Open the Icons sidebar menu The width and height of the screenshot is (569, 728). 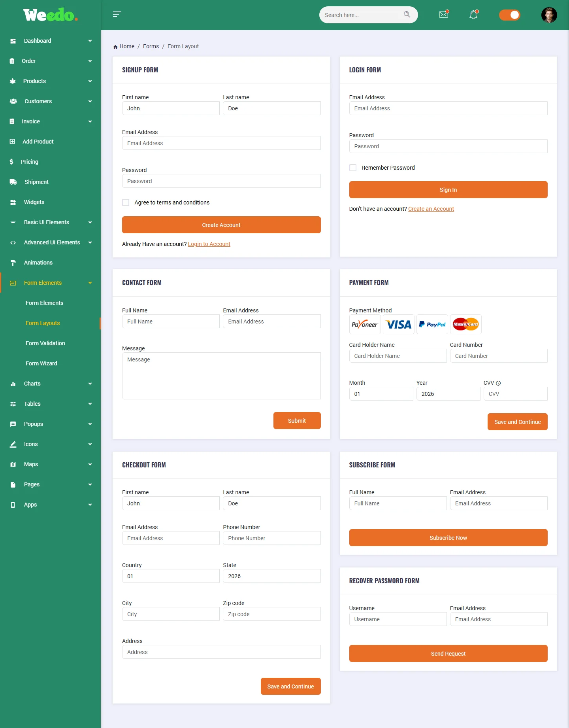[x=50, y=444]
